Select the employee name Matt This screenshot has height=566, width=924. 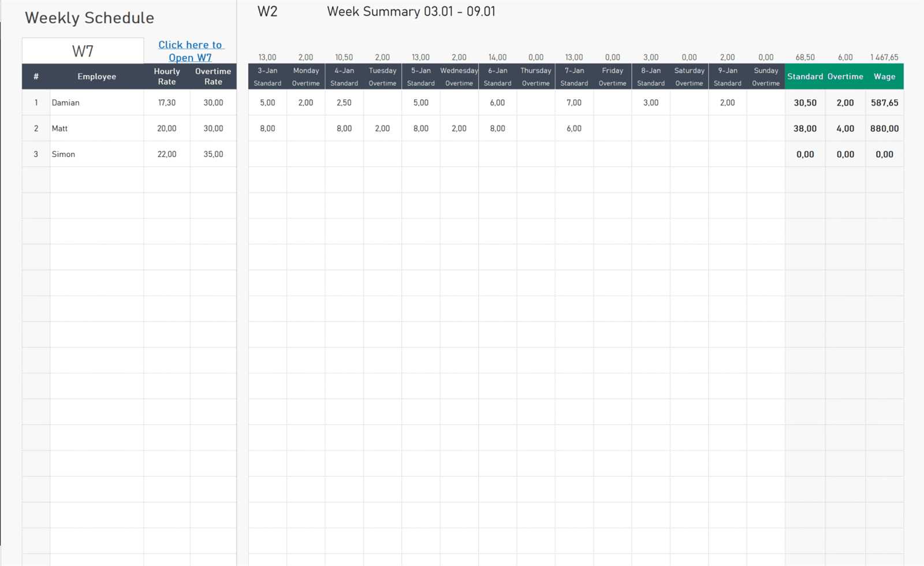pos(59,128)
